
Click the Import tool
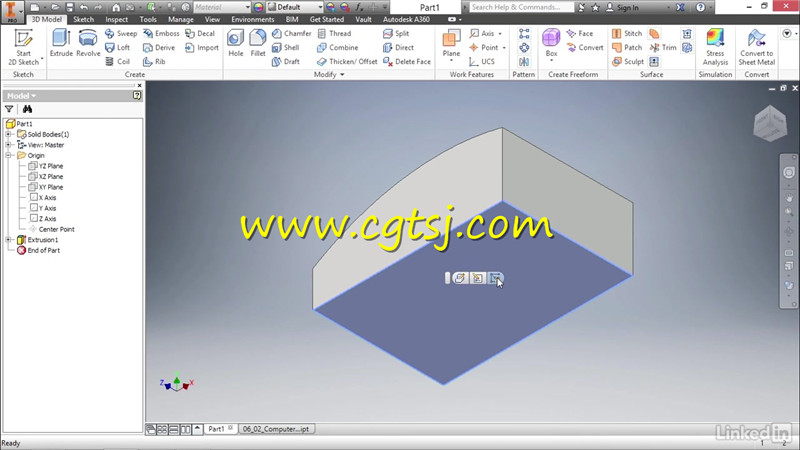[202, 47]
